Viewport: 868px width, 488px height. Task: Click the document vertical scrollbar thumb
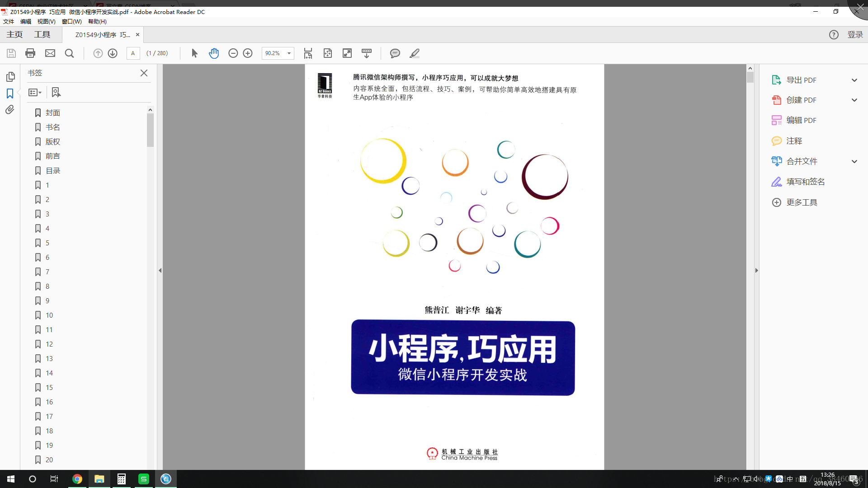pyautogui.click(x=750, y=77)
